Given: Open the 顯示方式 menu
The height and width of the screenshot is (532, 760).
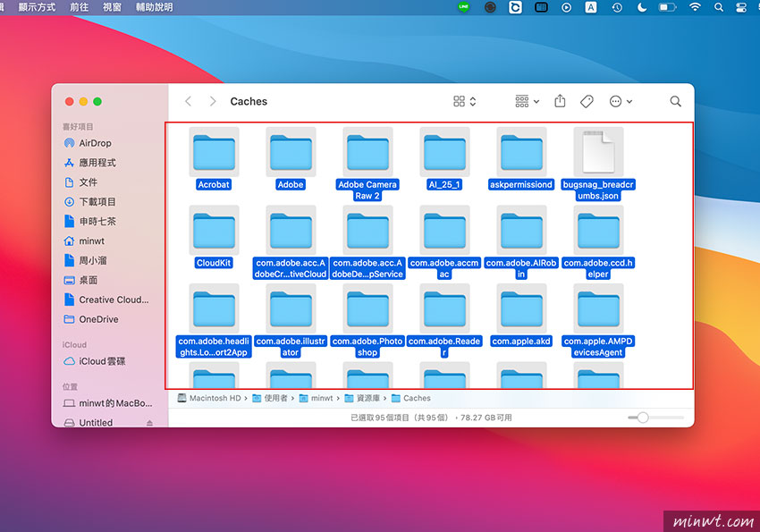Looking at the screenshot, I should pos(37,7).
